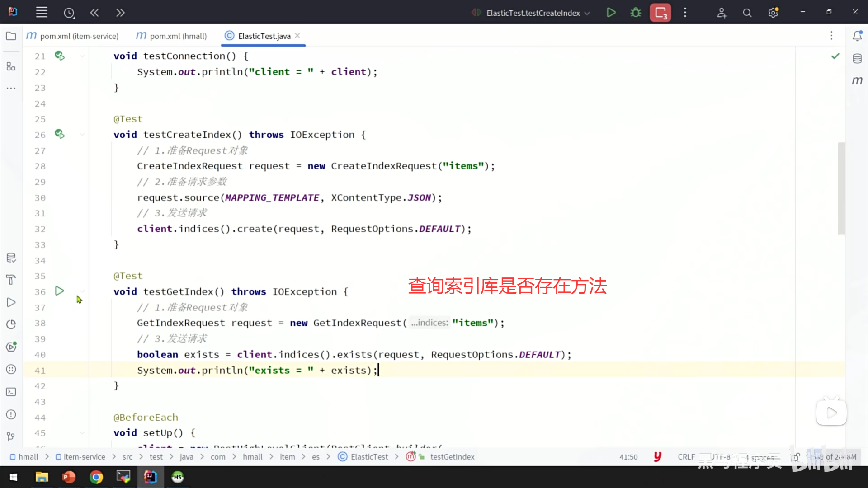This screenshot has height=488, width=868.
Task: Click the Debug bug icon
Action: [x=636, y=13]
